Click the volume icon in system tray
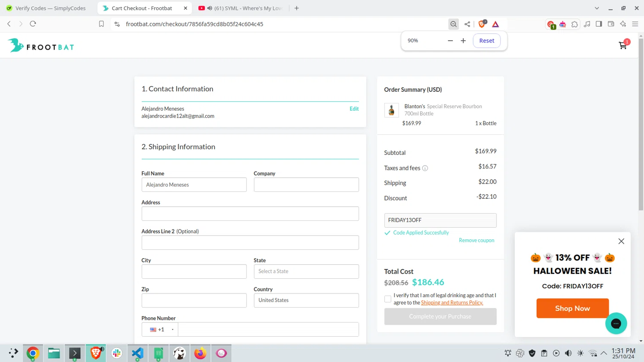Image resolution: width=644 pixels, height=362 pixels. point(568,353)
